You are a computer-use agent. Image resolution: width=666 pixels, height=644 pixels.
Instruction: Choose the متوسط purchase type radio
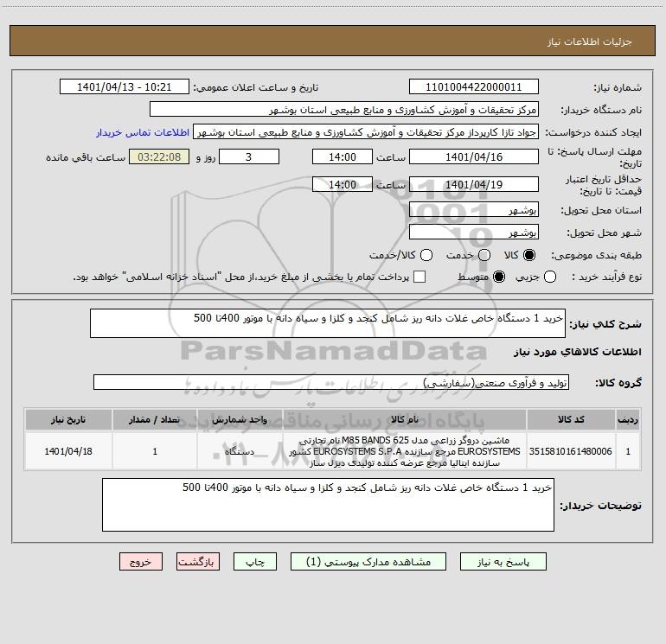pos(499,277)
